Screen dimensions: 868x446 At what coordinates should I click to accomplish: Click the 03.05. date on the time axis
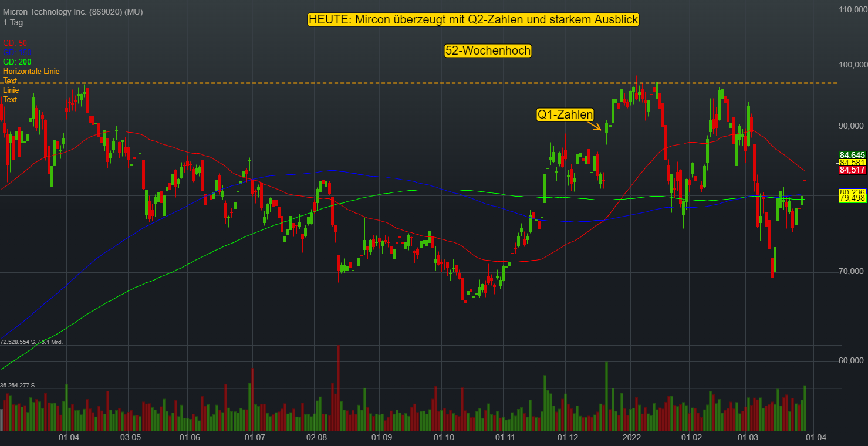click(x=131, y=438)
